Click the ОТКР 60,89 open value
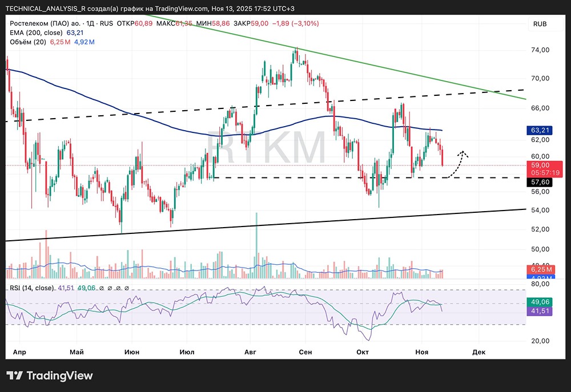Screen dimensions: 571x392 tap(134, 23)
